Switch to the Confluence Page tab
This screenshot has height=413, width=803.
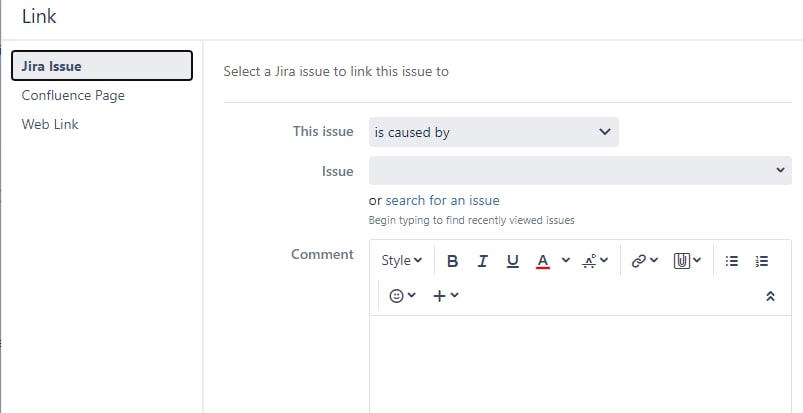73,95
